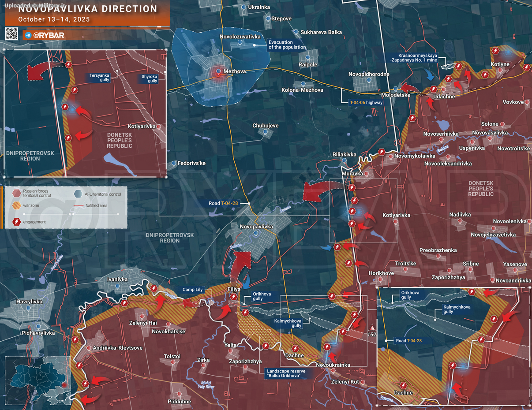Click the striped war zone swatch in legend

(x=16, y=205)
